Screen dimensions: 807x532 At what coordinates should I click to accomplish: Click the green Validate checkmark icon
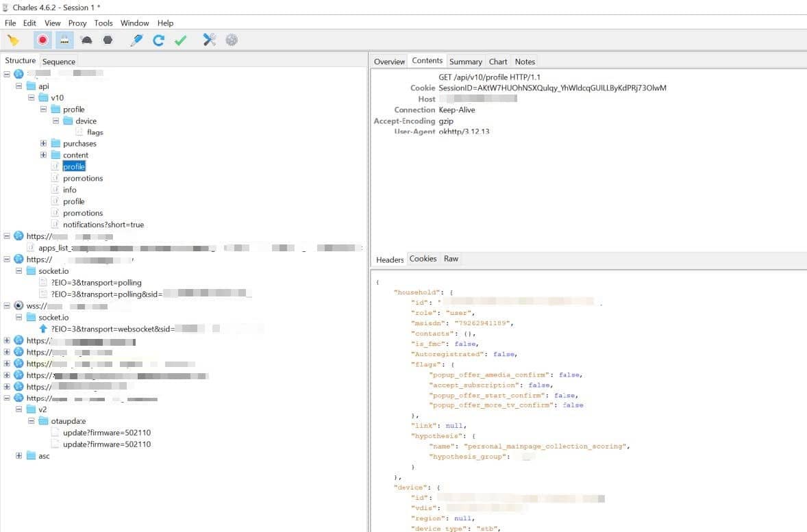(180, 40)
